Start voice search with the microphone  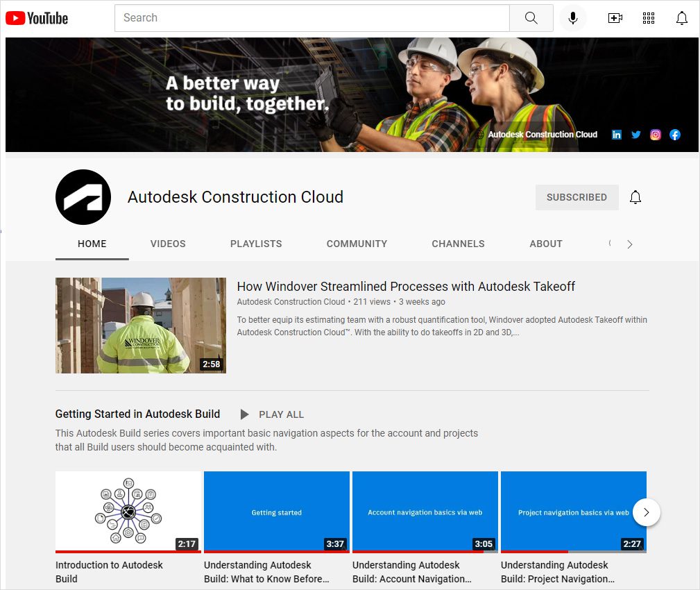tap(573, 18)
